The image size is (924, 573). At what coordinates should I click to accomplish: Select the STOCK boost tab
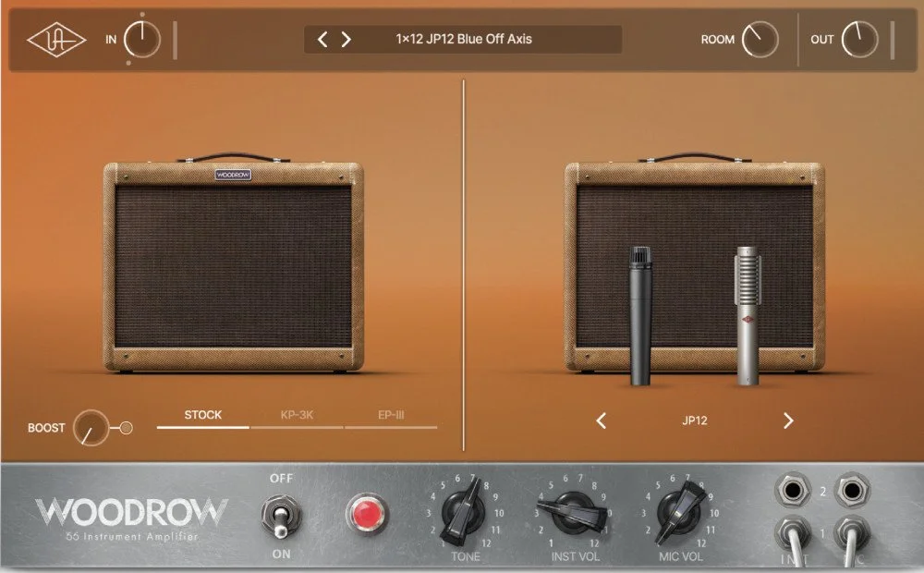(202, 418)
